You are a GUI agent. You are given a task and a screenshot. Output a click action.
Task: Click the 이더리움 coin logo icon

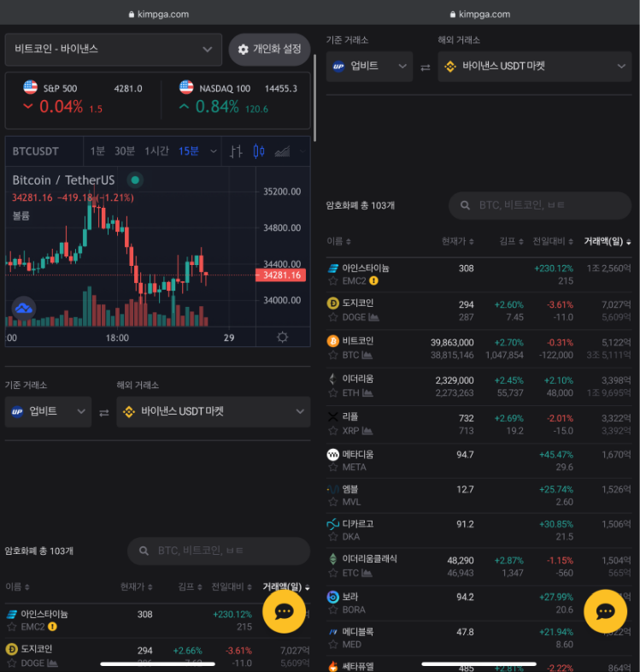click(x=333, y=379)
